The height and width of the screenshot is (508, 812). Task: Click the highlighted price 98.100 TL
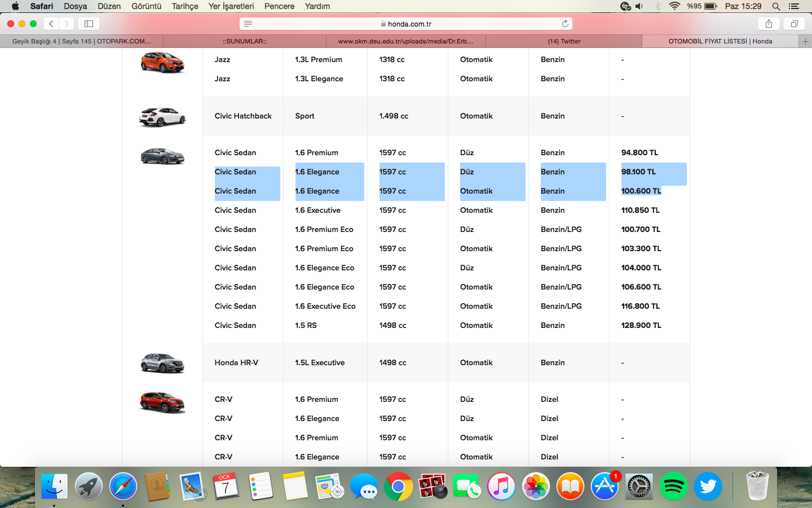pos(638,172)
